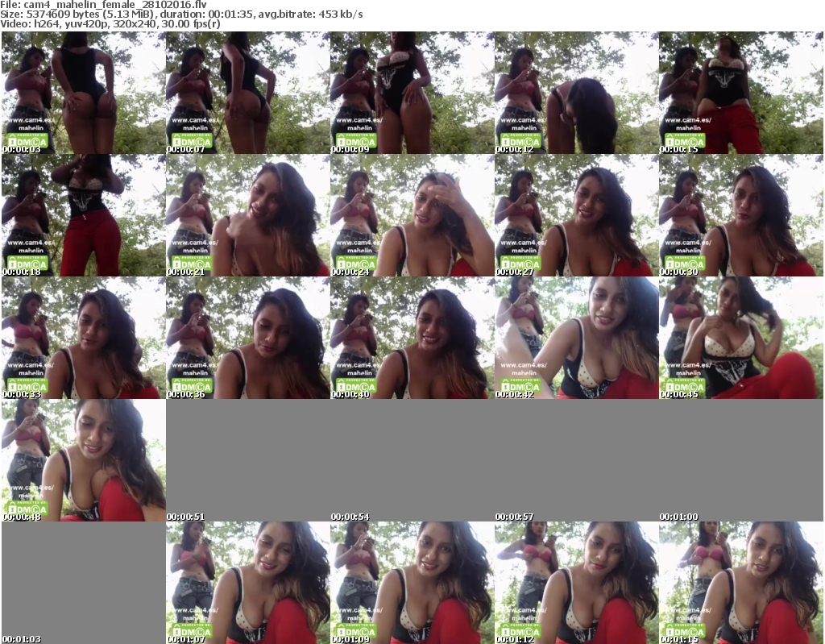This screenshot has height=644, width=825.
Task: Click the 00:00:30 timestamp label
Action: (678, 272)
